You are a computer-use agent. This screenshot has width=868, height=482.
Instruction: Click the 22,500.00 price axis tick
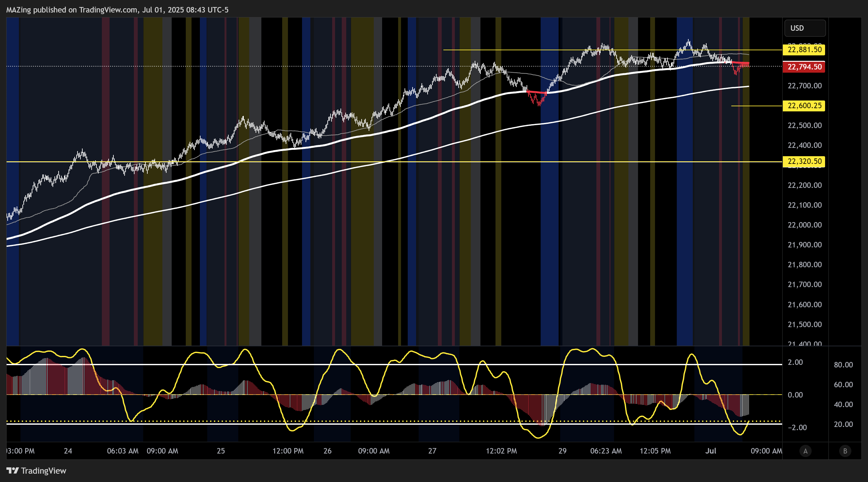pyautogui.click(x=805, y=125)
